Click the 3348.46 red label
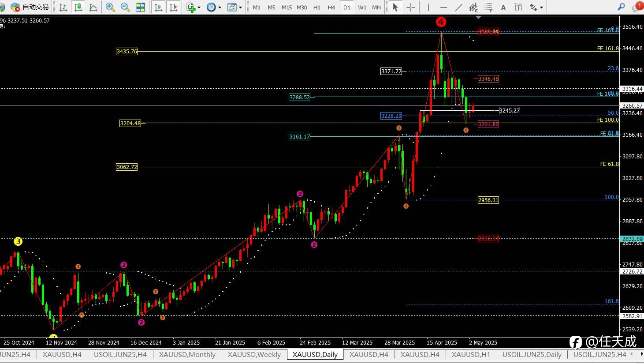Viewport: 644px width, 364px height. pyautogui.click(x=488, y=79)
